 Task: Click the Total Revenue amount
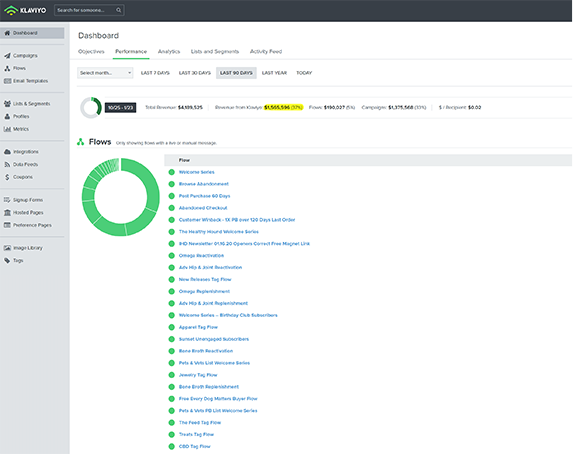click(x=190, y=107)
